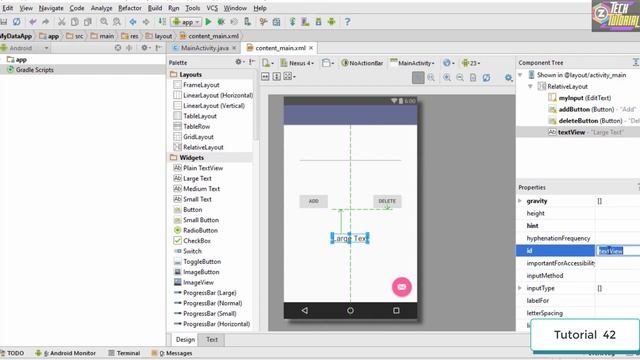This screenshot has height=360, width=640.
Task: Click the Attach debugger to process icon
Action: click(x=247, y=22)
